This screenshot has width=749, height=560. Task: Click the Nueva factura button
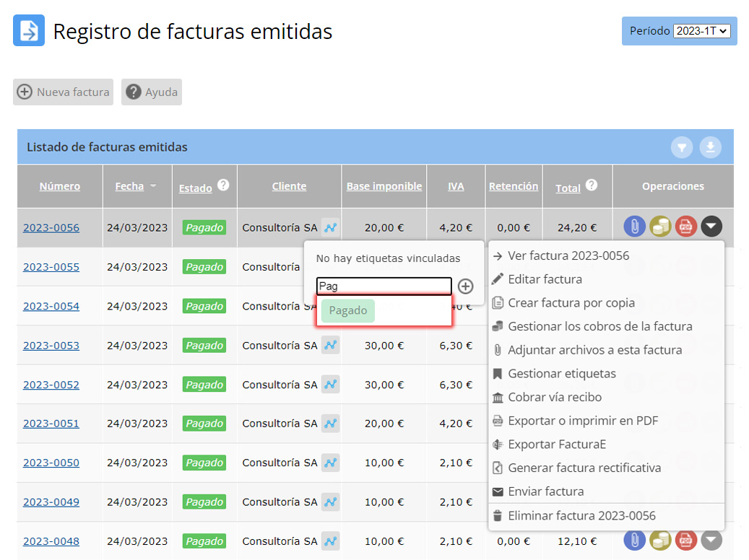click(63, 92)
